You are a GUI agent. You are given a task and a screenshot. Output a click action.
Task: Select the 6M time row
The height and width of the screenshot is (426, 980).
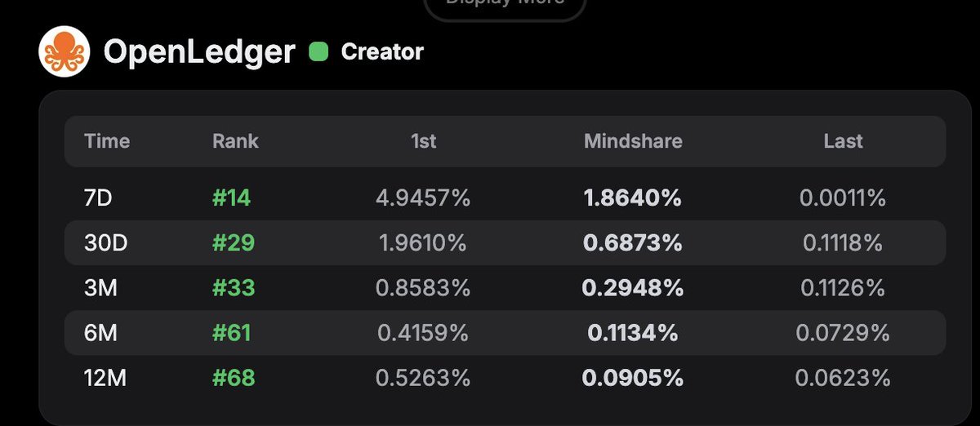[x=100, y=332]
